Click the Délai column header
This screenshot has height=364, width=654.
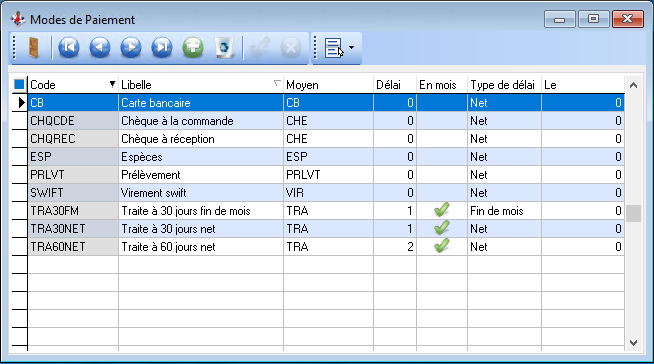395,85
